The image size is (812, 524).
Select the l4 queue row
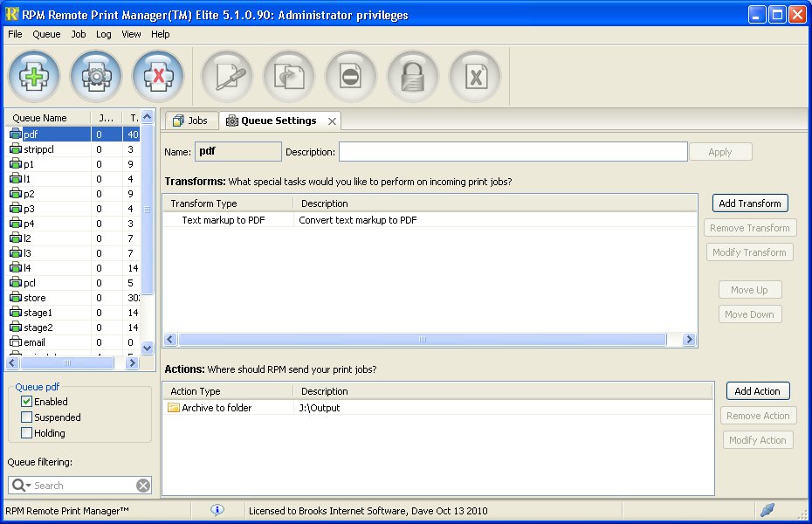click(x=73, y=268)
